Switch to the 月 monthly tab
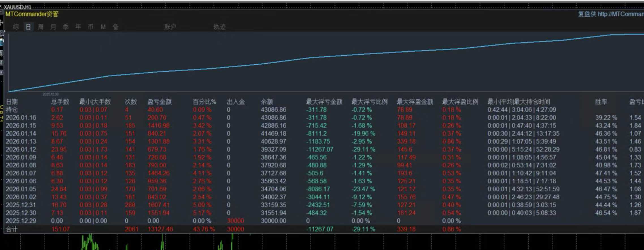The image size is (644, 250). (x=53, y=27)
